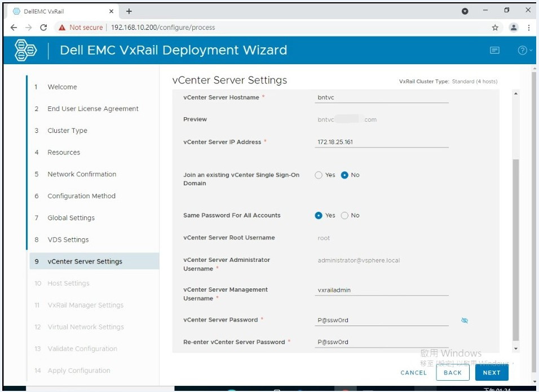Click the DellEMC VxRail browser tab
Screen dimensions: 539x392
tap(64, 11)
